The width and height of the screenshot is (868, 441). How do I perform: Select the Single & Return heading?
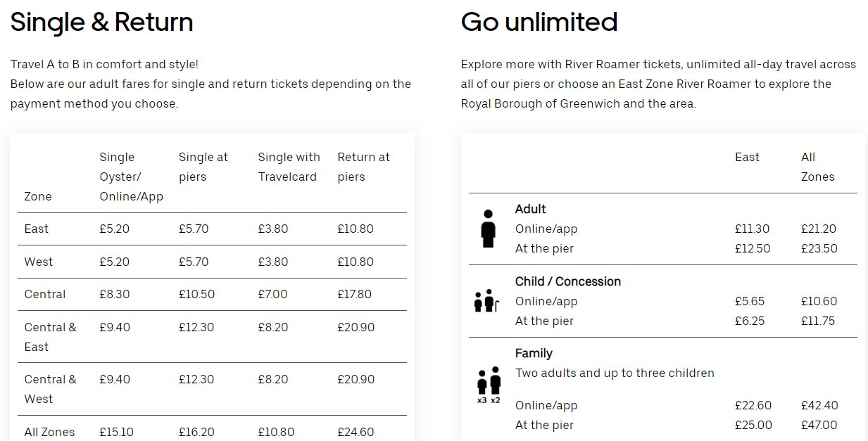[x=102, y=22]
